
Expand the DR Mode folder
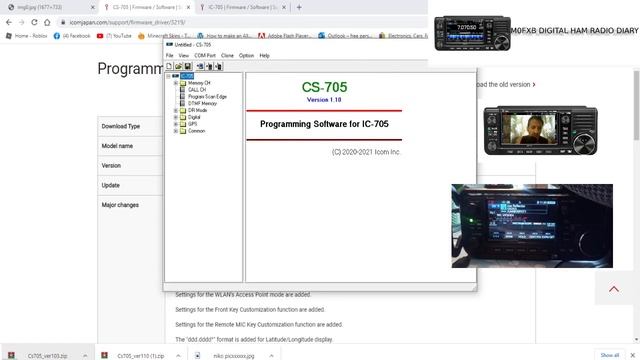176,110
